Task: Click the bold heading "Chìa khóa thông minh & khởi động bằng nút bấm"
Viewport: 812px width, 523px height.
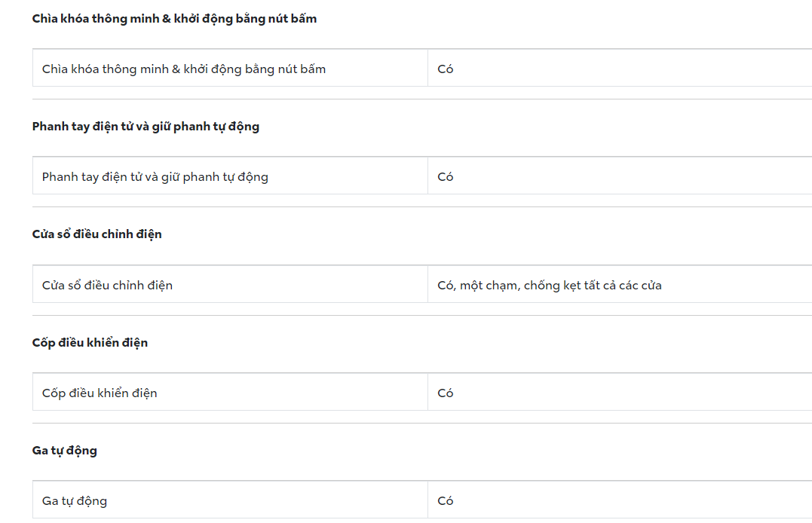Action: [174, 19]
